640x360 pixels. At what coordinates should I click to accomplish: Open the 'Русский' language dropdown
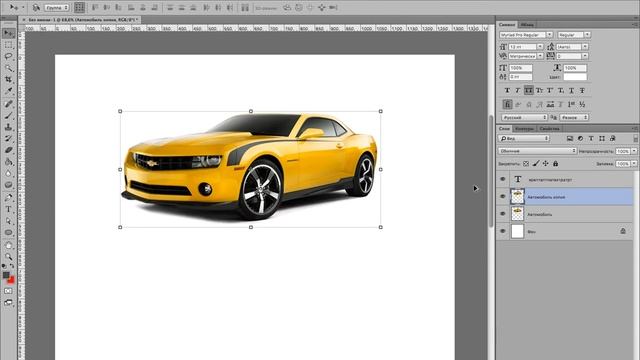click(x=524, y=117)
